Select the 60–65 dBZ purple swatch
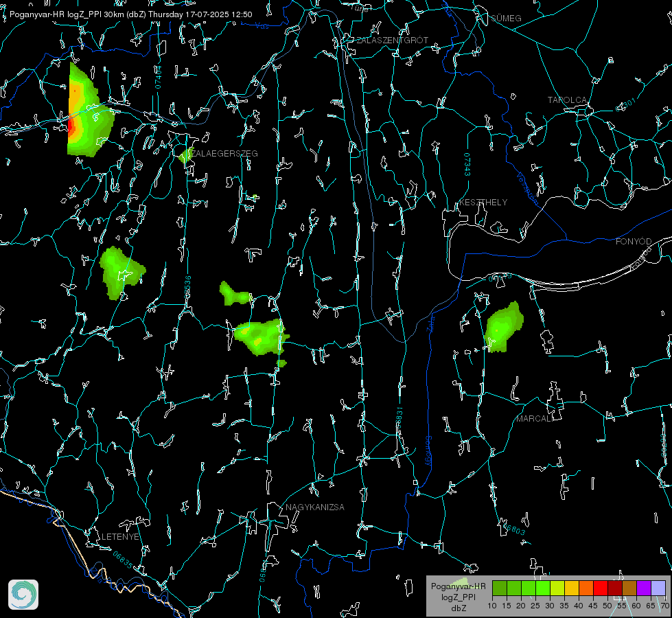This screenshot has width=672, height=618. [644, 588]
